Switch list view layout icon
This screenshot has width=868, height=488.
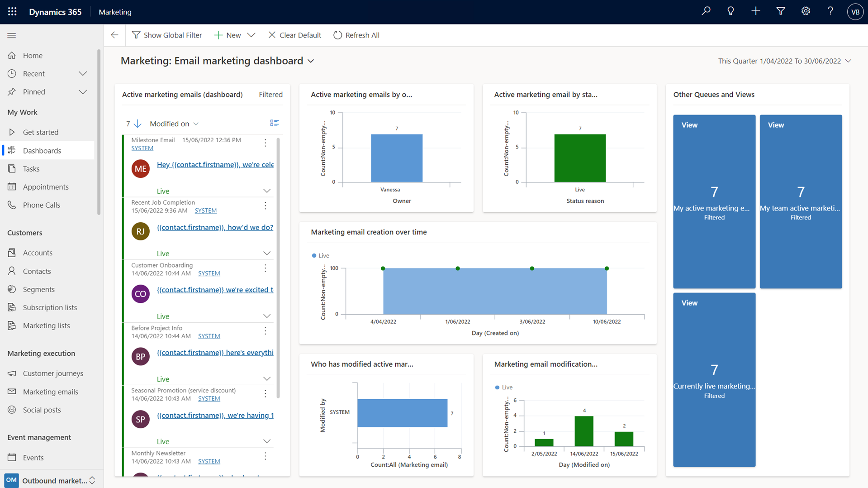[x=274, y=123]
